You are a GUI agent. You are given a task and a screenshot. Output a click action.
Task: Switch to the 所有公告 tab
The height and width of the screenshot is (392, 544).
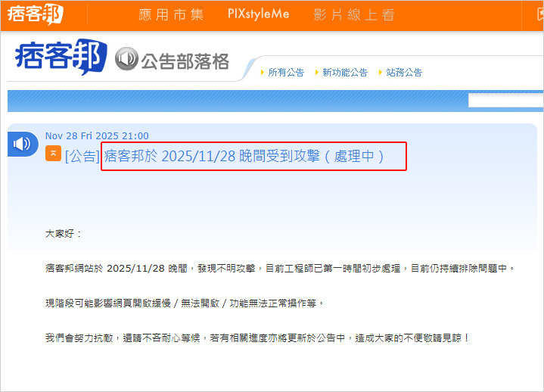(x=286, y=73)
